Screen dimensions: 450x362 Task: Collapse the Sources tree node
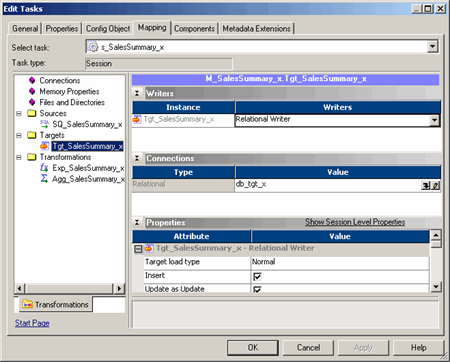[x=19, y=113]
